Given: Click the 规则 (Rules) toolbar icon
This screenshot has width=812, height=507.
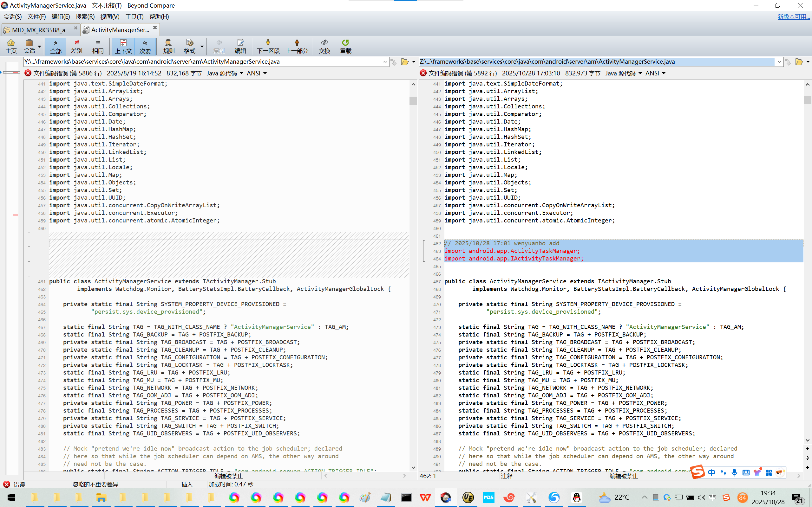Looking at the screenshot, I should click(x=168, y=46).
